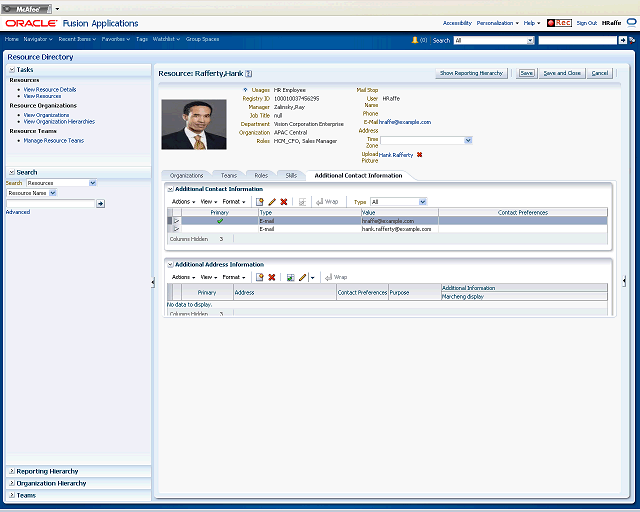Viewport: 640px width, 512px height.
Task: Click the Save button
Action: [x=527, y=73]
